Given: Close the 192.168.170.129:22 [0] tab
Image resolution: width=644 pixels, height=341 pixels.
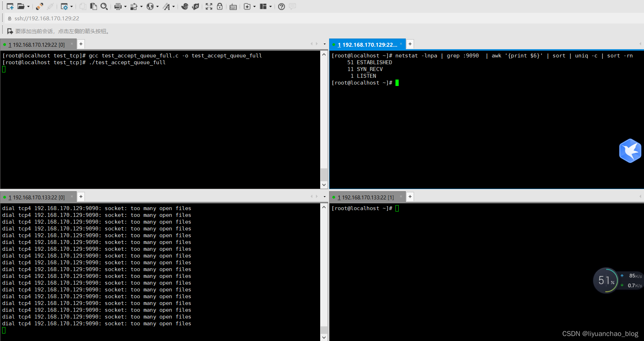Looking at the screenshot, I should tap(72, 44).
